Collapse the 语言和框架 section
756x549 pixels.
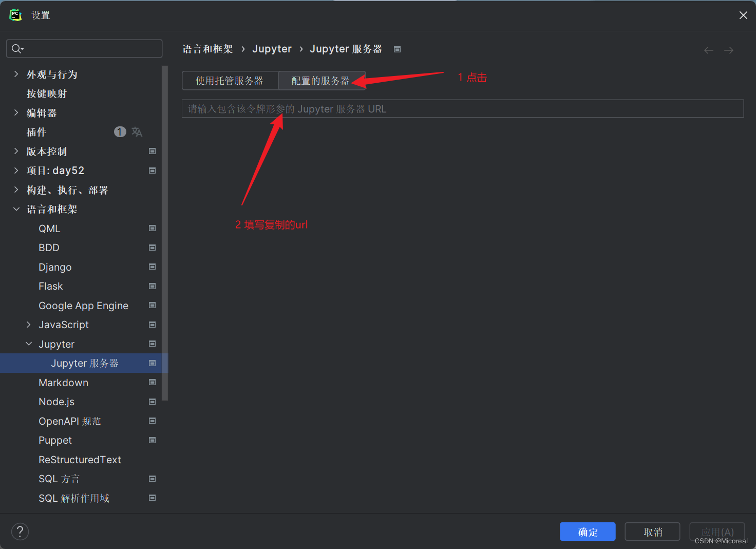click(x=16, y=209)
